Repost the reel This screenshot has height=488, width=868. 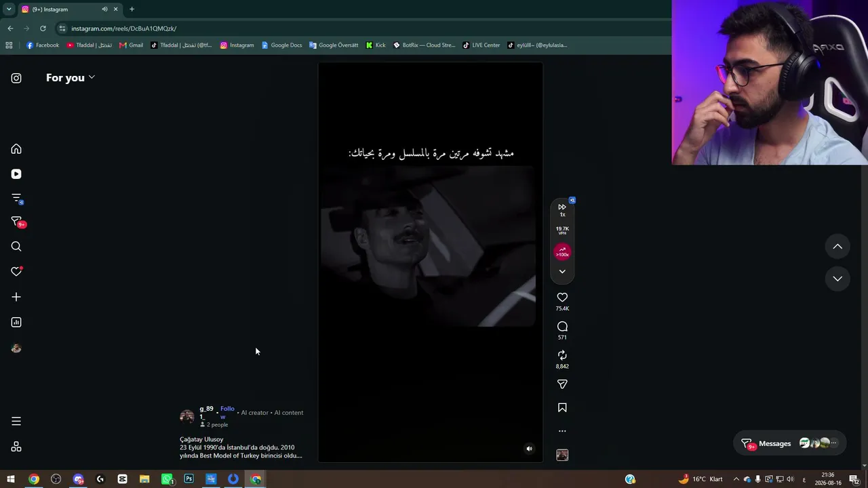tap(562, 355)
